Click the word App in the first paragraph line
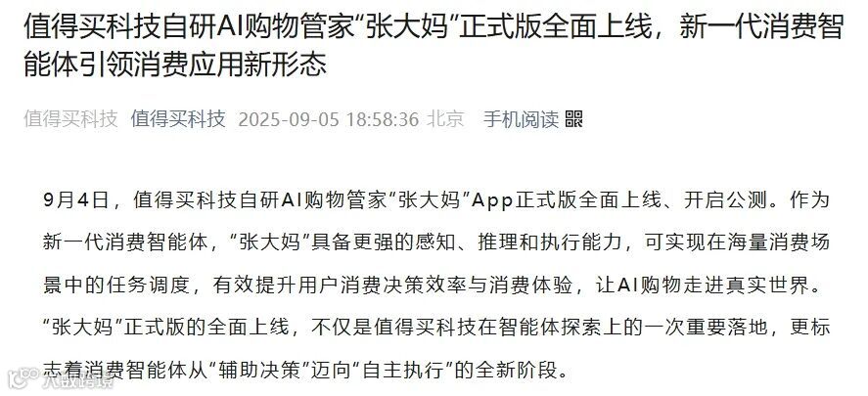The width and height of the screenshot is (868, 396). point(493,199)
